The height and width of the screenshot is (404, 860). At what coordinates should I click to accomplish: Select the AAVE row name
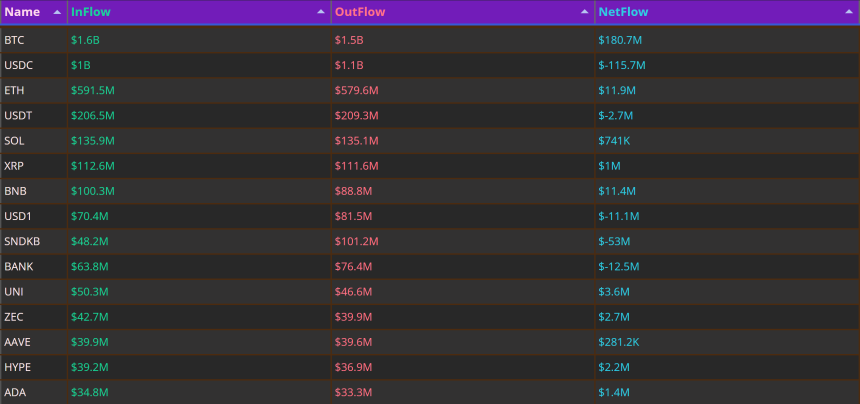18,343
